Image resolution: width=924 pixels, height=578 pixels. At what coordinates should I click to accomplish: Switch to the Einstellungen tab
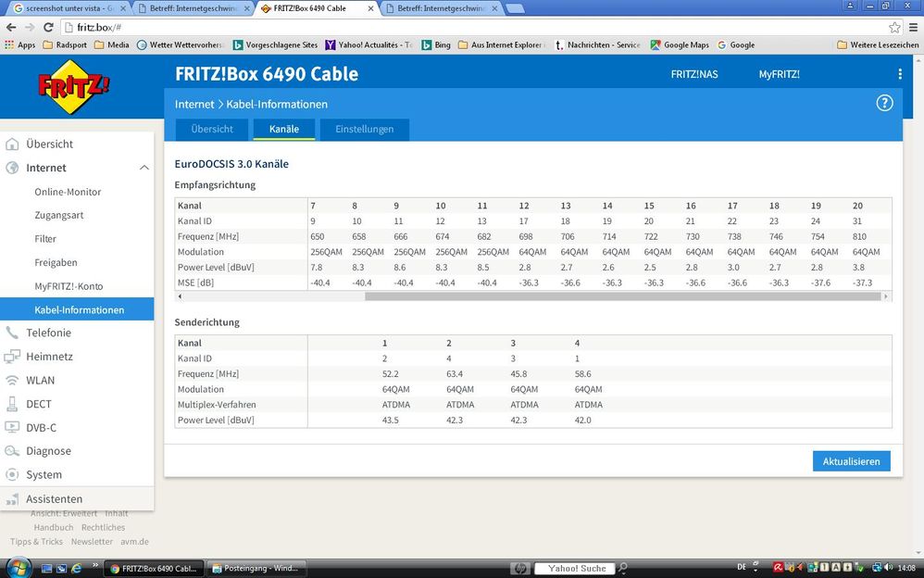(x=364, y=129)
